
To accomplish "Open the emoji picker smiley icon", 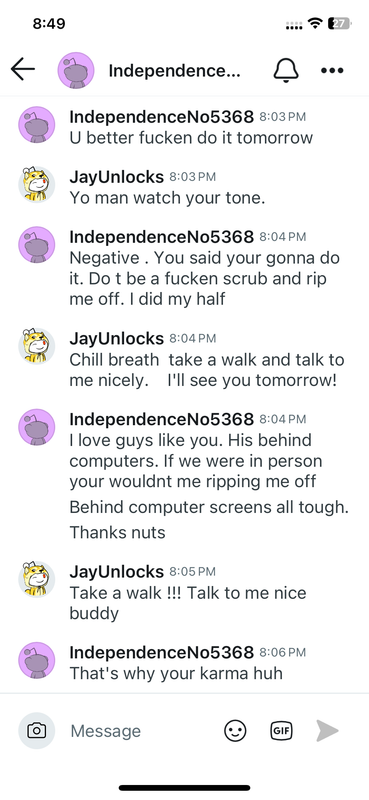I will 235,731.
